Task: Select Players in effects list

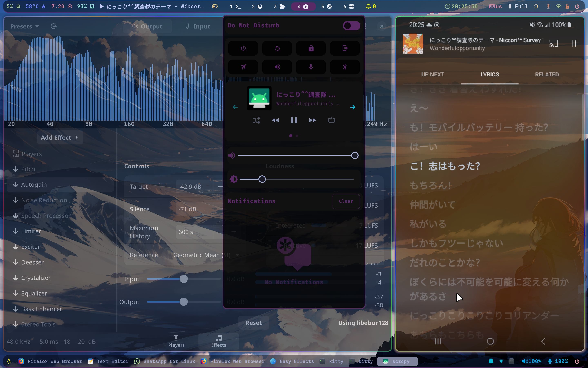Action: 60,154
